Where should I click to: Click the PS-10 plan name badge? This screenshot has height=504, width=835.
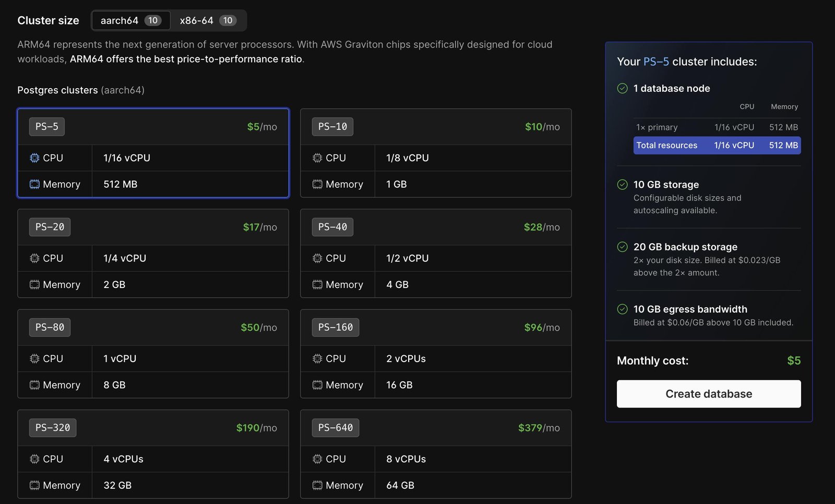pos(332,126)
